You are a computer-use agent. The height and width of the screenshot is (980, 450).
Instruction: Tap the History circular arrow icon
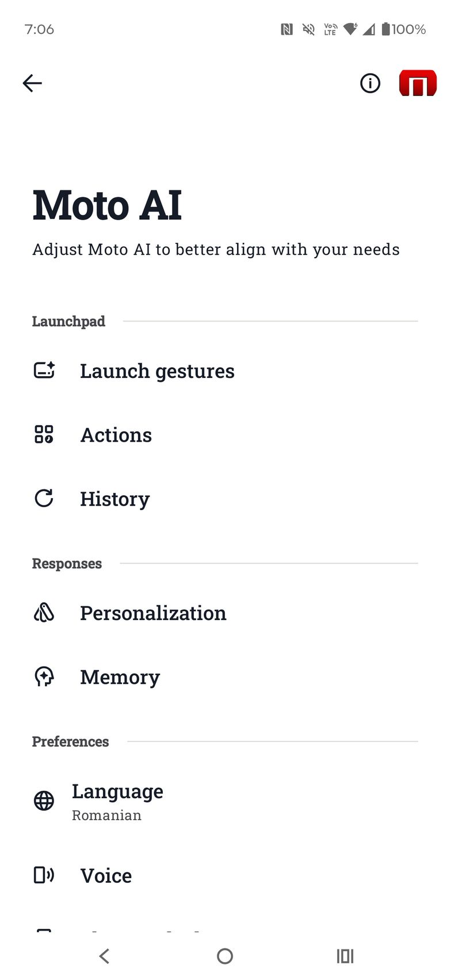44,498
